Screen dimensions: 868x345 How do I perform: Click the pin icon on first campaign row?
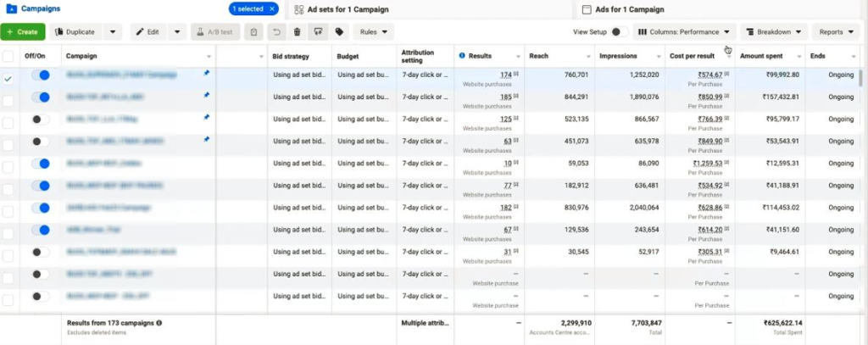(208, 74)
